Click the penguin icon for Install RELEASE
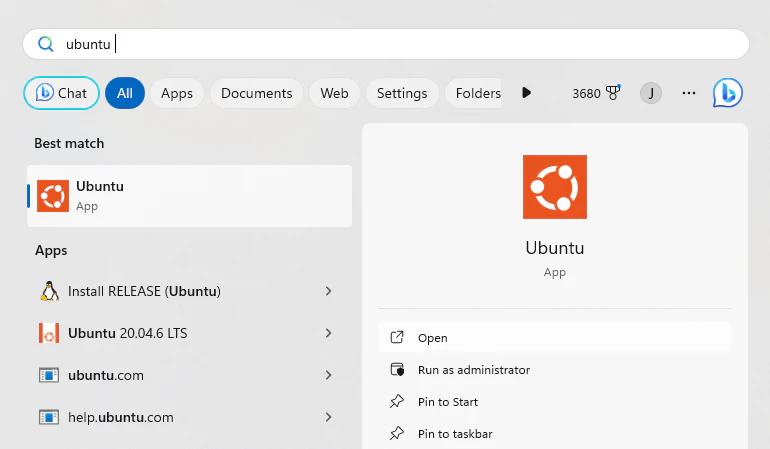The image size is (770, 449). click(x=49, y=291)
